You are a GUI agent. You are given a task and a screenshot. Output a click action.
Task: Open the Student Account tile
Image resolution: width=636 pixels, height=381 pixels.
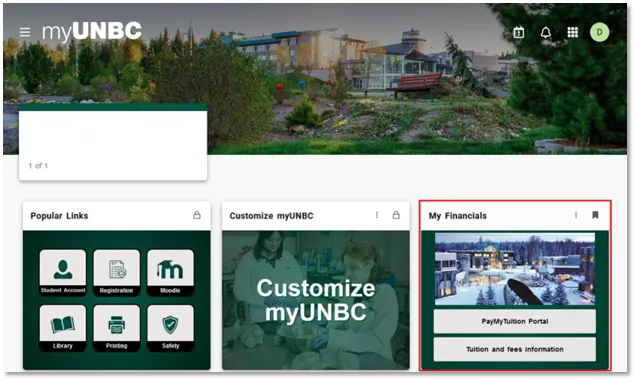tap(63, 272)
